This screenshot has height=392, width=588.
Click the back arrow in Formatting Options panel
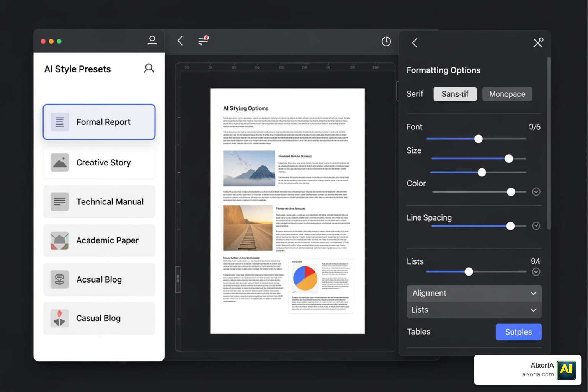click(415, 42)
